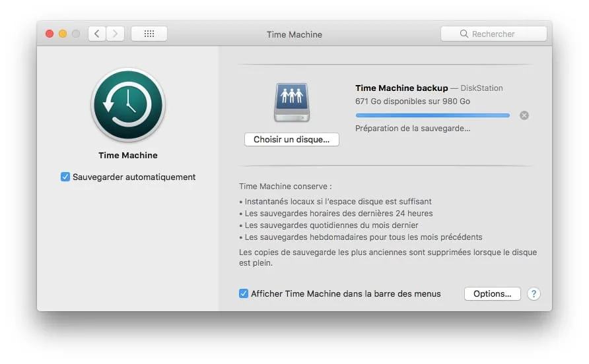Open Choisir un disque… dialog

point(292,140)
